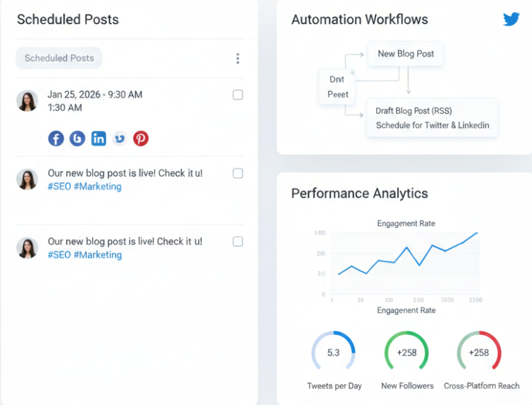Click the New Blog Post workflow node
This screenshot has height=405, width=532.
coord(405,53)
